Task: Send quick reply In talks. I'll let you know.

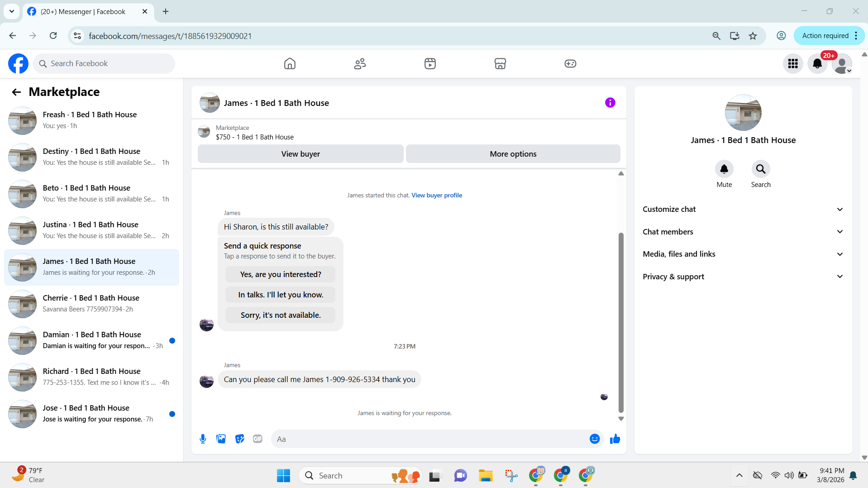Action: 281,295
